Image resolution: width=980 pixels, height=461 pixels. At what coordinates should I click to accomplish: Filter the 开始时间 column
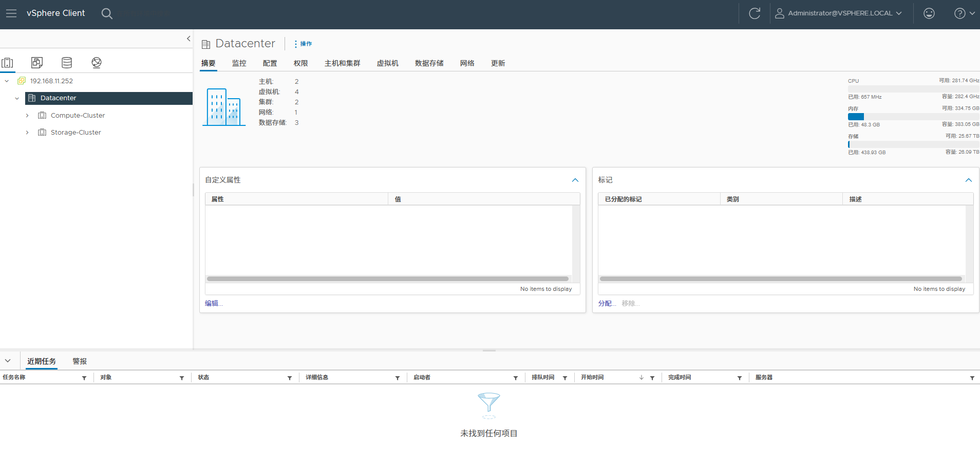click(x=652, y=378)
